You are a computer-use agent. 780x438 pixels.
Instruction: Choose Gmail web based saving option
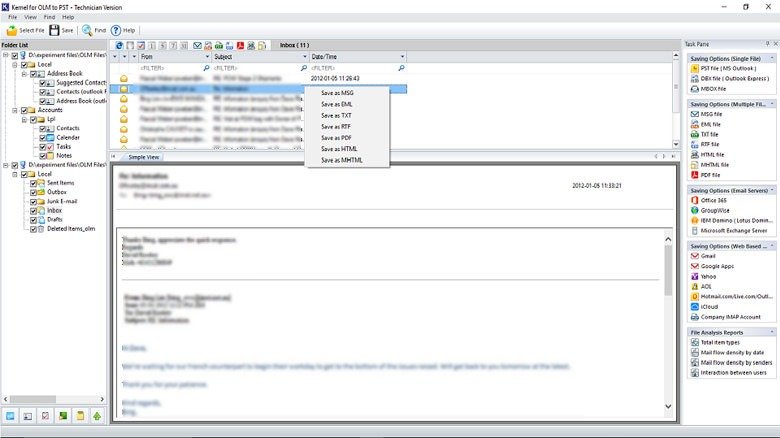(703, 256)
